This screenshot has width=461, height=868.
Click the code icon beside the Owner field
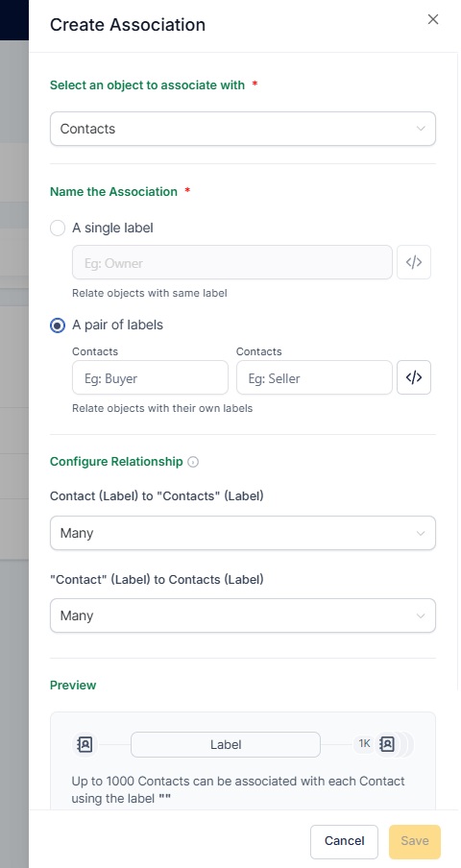click(x=414, y=262)
